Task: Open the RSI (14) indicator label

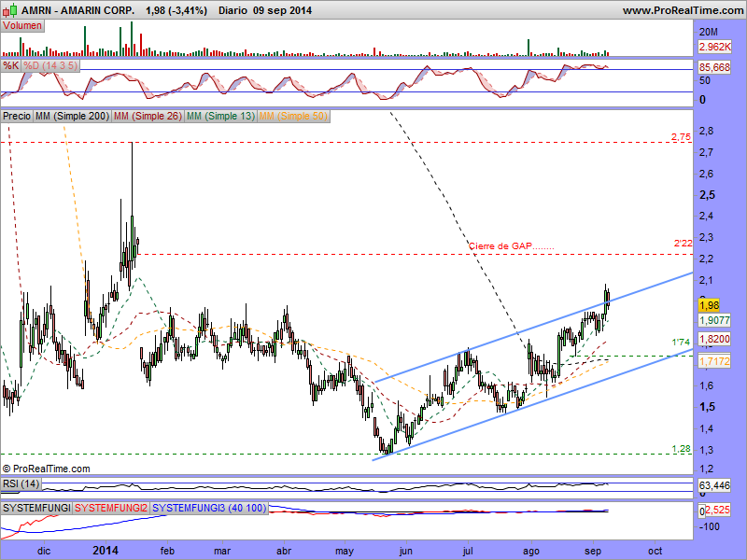Action: click(21, 483)
